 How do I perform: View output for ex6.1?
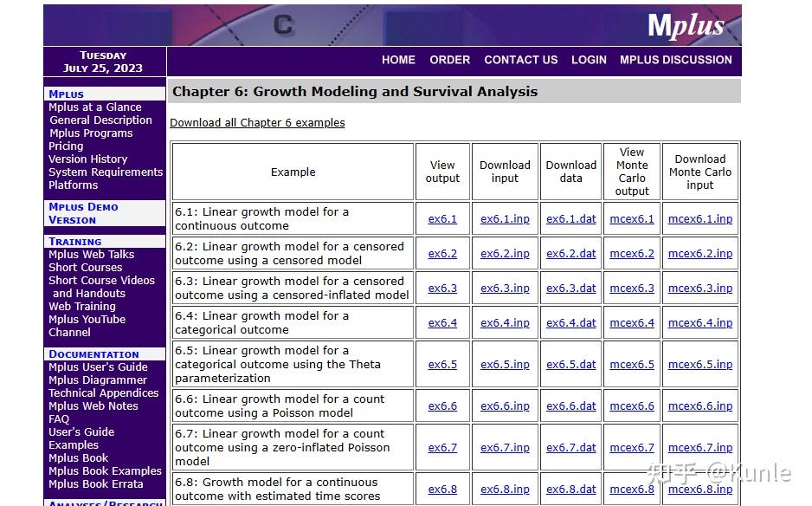click(442, 218)
